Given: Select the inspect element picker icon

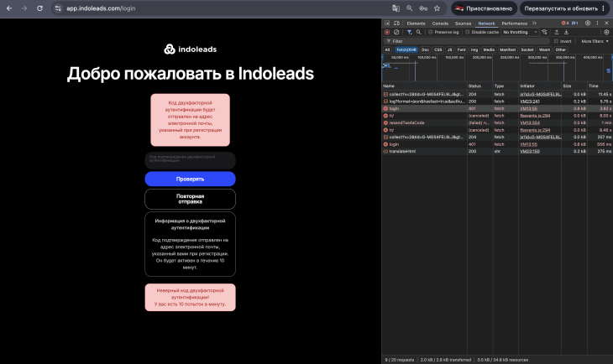Looking at the screenshot, I should [387, 23].
